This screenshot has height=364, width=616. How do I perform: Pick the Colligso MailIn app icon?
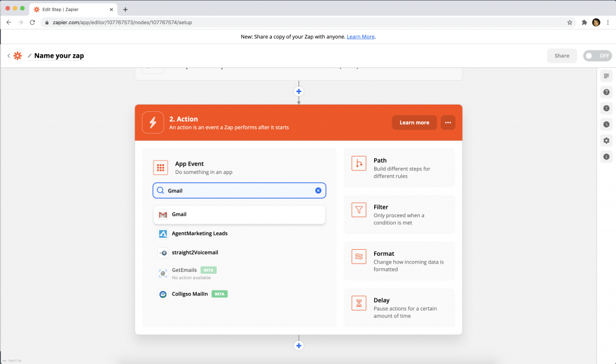tap(162, 294)
